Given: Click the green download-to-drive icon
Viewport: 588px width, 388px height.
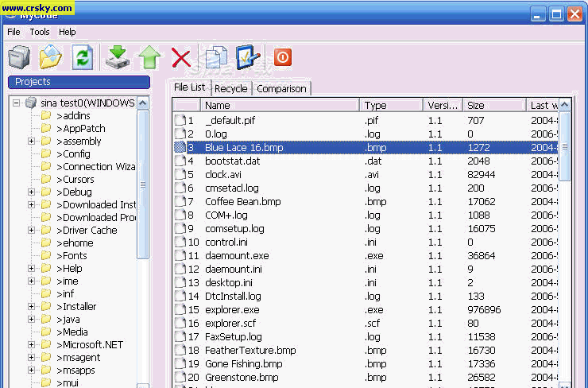Looking at the screenshot, I should (117, 57).
